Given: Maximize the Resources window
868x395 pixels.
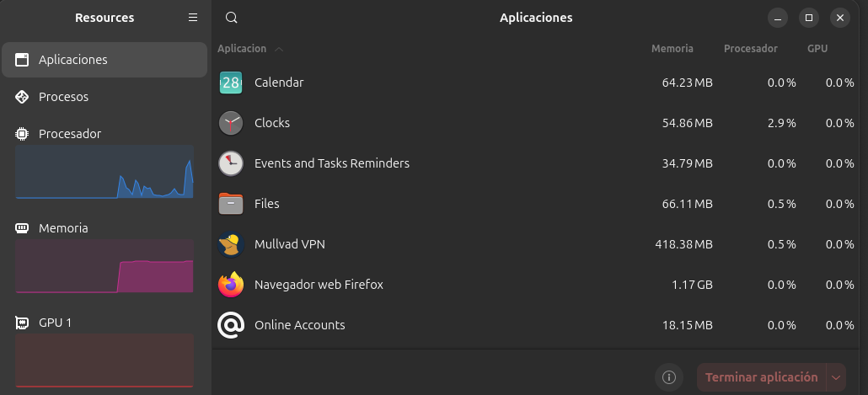Looking at the screenshot, I should 809,18.
